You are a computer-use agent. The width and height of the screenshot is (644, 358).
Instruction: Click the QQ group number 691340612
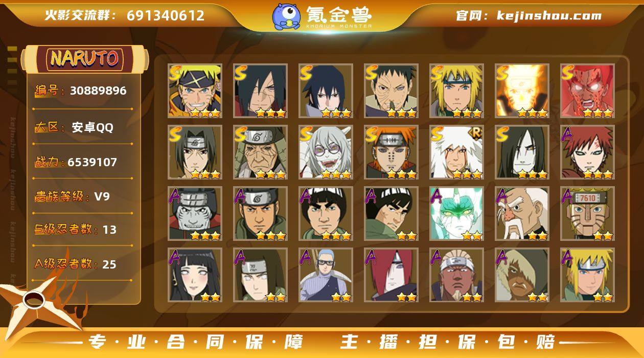166,15
